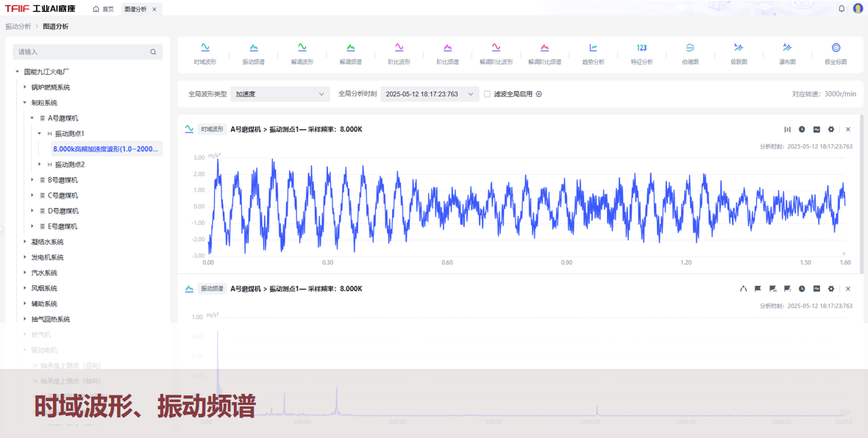Open the 趋势分析 trend analysis tool

tap(594, 54)
